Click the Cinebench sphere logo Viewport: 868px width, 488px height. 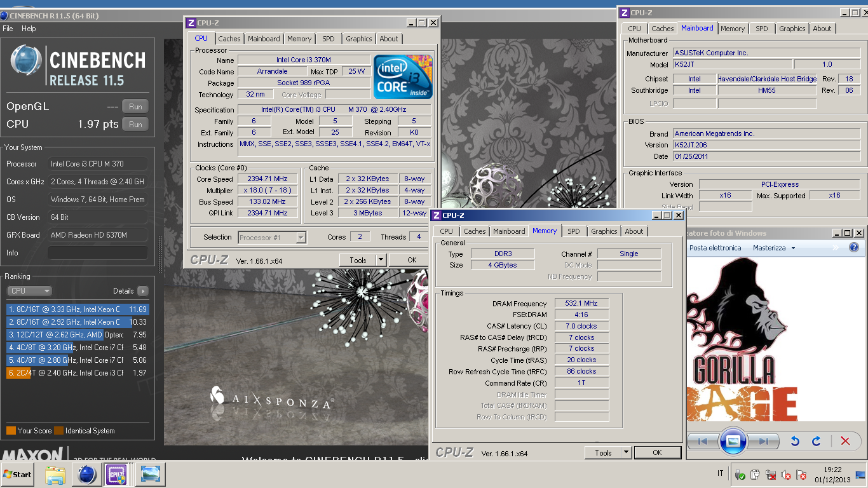coord(26,60)
